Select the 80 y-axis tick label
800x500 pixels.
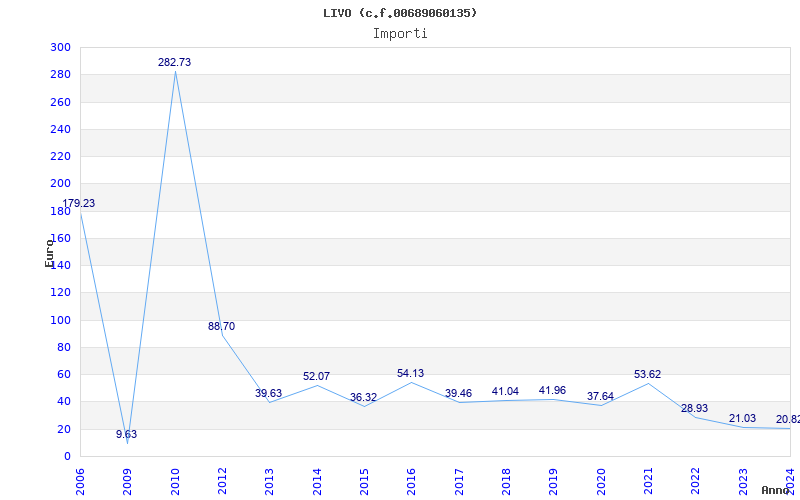(x=63, y=347)
